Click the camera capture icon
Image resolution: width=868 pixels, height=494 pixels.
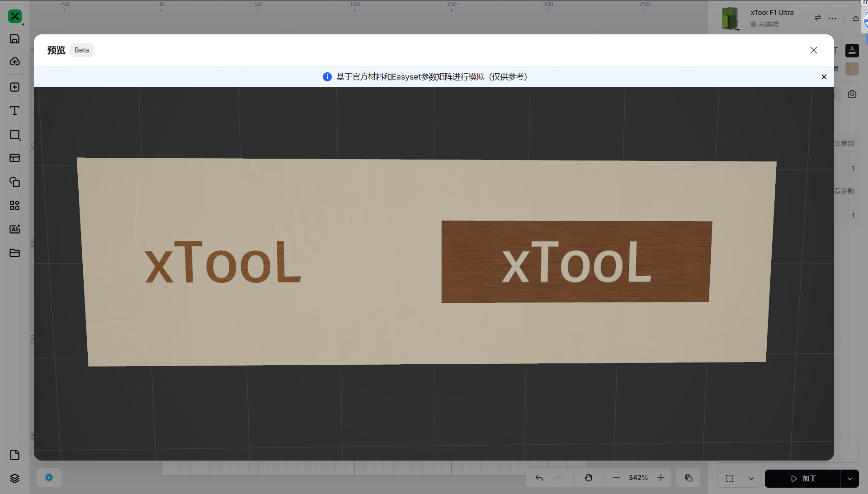pos(852,94)
